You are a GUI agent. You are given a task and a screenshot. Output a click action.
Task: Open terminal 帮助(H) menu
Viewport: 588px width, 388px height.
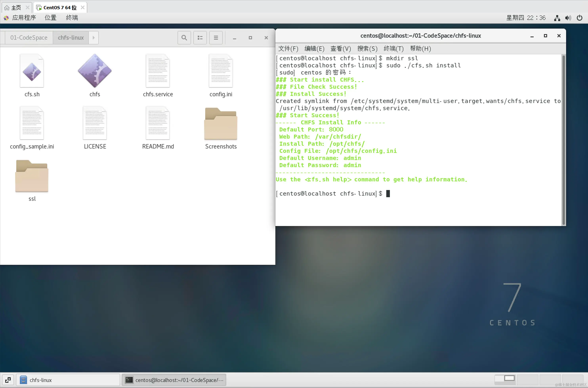[x=420, y=48]
